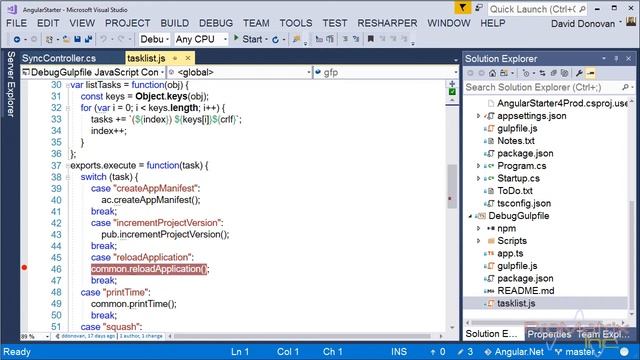
Task: Click the browser Refresh icon beside Start
Action: point(276,40)
